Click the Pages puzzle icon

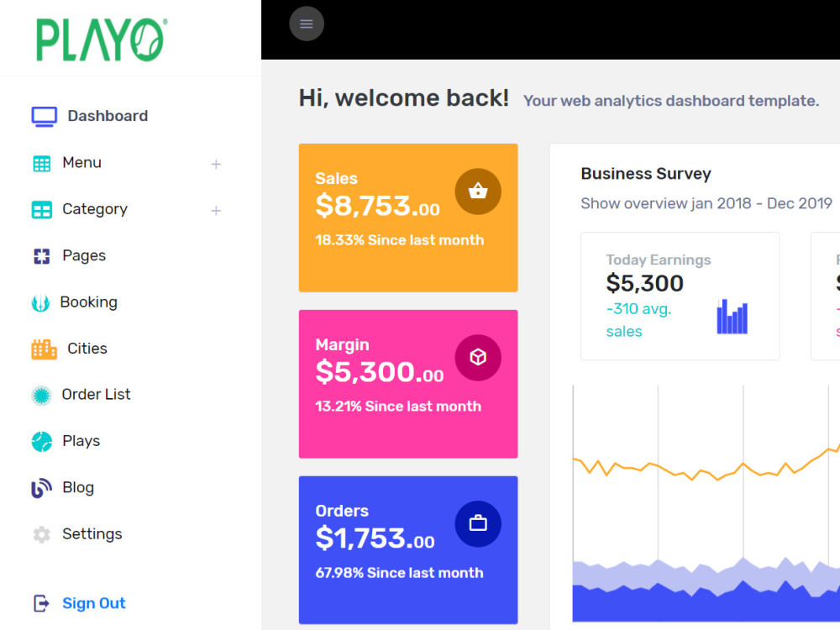[42, 256]
